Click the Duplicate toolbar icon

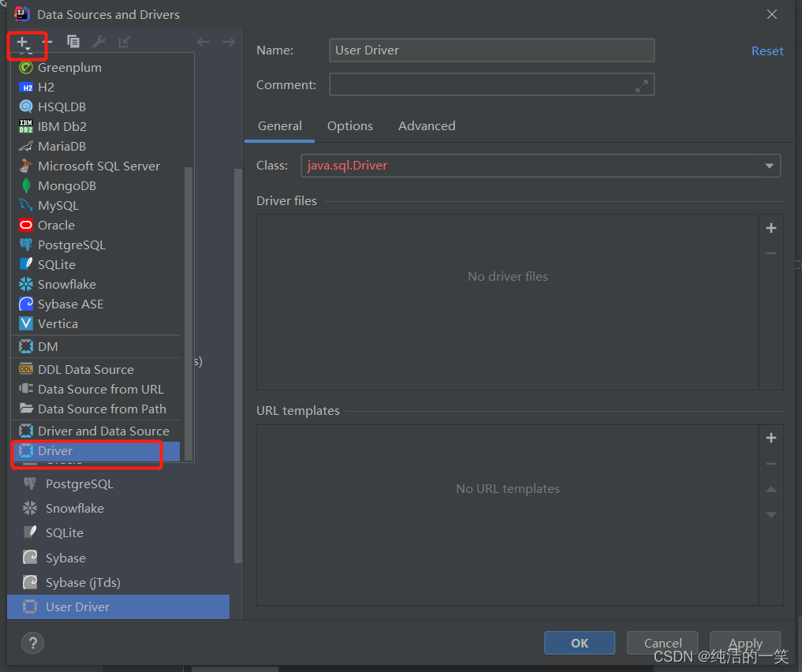point(73,42)
